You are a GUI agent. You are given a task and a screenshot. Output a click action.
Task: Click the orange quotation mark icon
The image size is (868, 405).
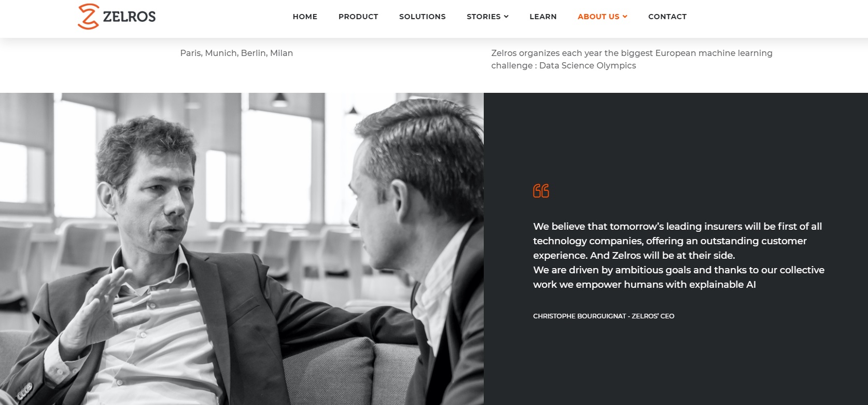[541, 191]
